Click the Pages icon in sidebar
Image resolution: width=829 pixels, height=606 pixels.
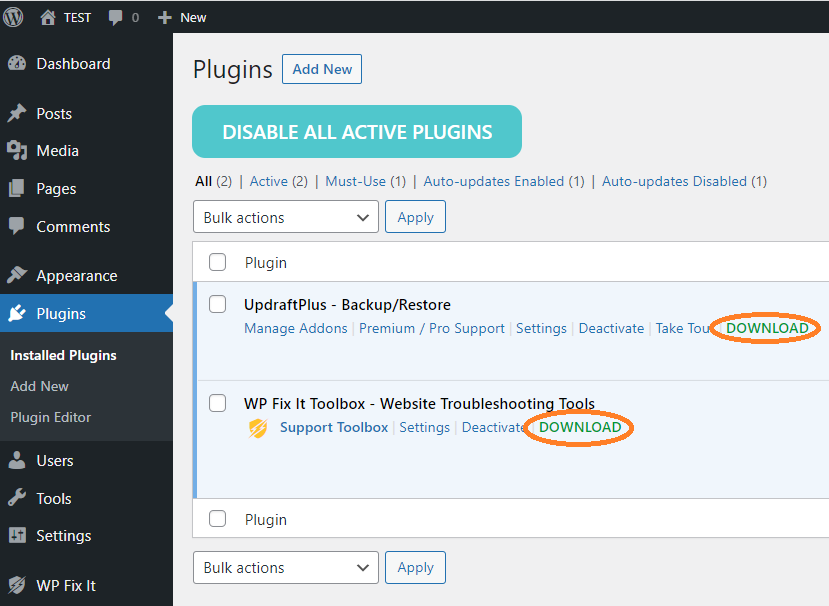pos(17,188)
